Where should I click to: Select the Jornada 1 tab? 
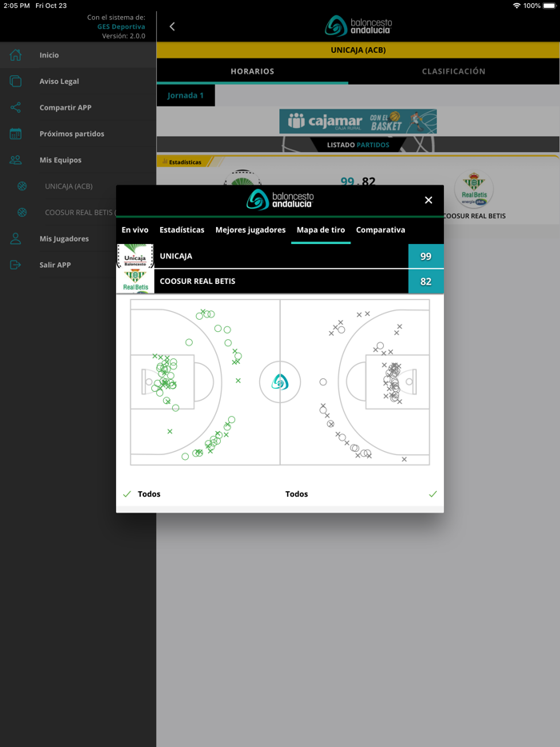point(186,95)
